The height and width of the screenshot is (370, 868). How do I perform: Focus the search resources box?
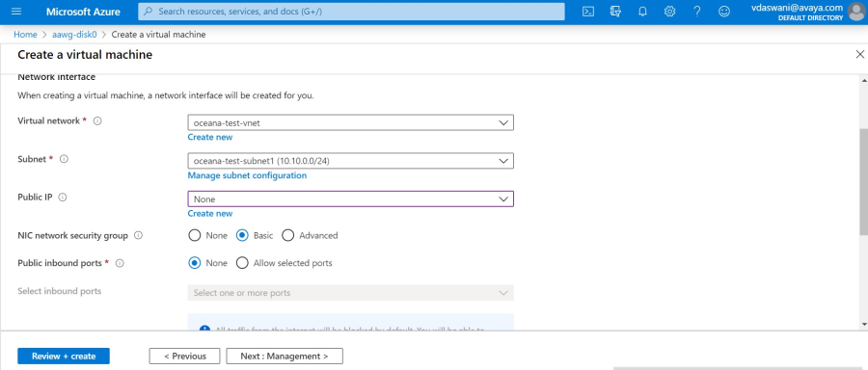[x=351, y=11]
